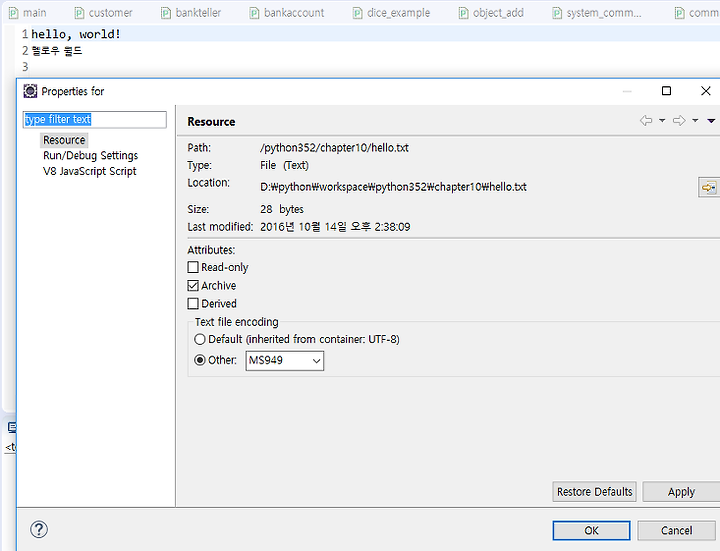This screenshot has width=720, height=551.
Task: Click the last modified date value
Action: 335,227
